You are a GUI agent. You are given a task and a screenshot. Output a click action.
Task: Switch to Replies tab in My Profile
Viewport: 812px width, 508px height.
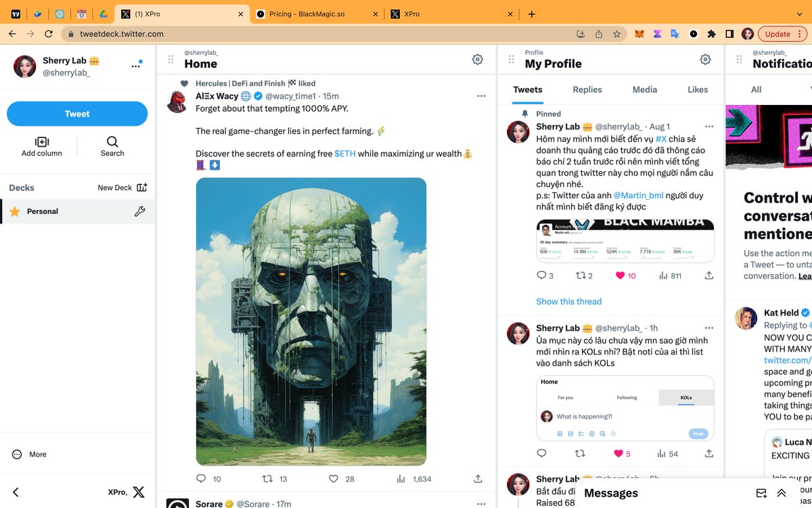[587, 89]
